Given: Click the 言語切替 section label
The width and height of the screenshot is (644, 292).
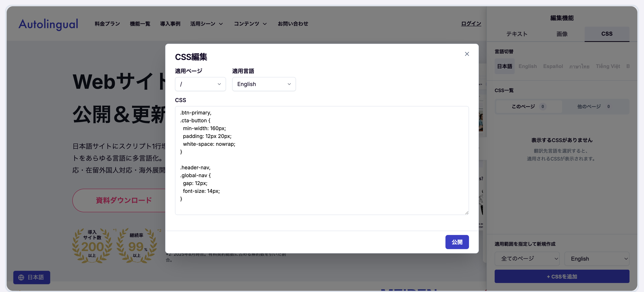Looking at the screenshot, I should [x=504, y=52].
